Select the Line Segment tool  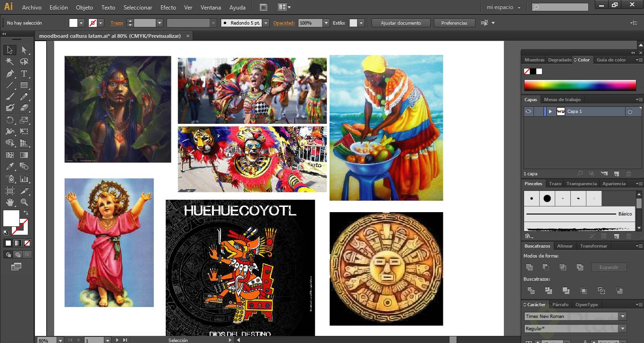(x=9, y=86)
